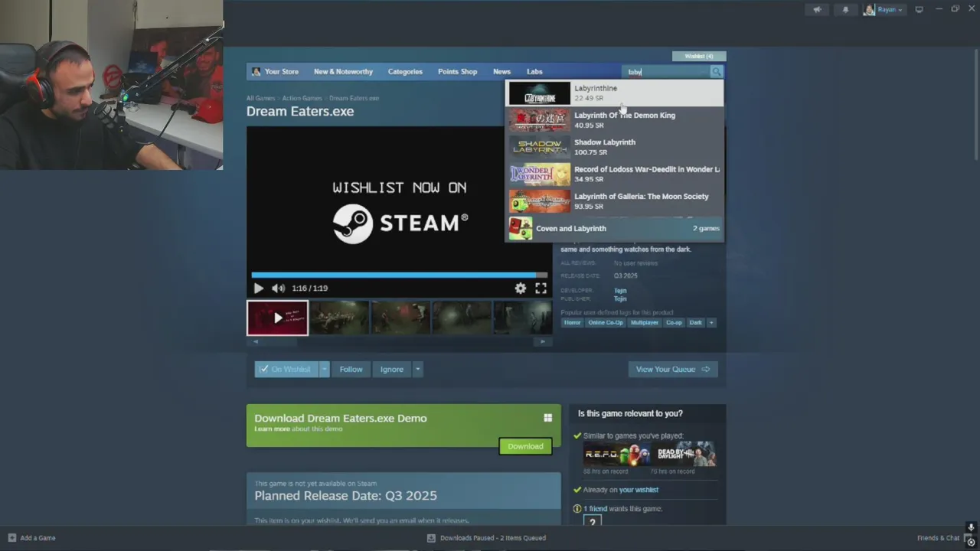This screenshot has height=551, width=980.
Task: Click the Action Games breadcrumb
Action: [x=302, y=99]
